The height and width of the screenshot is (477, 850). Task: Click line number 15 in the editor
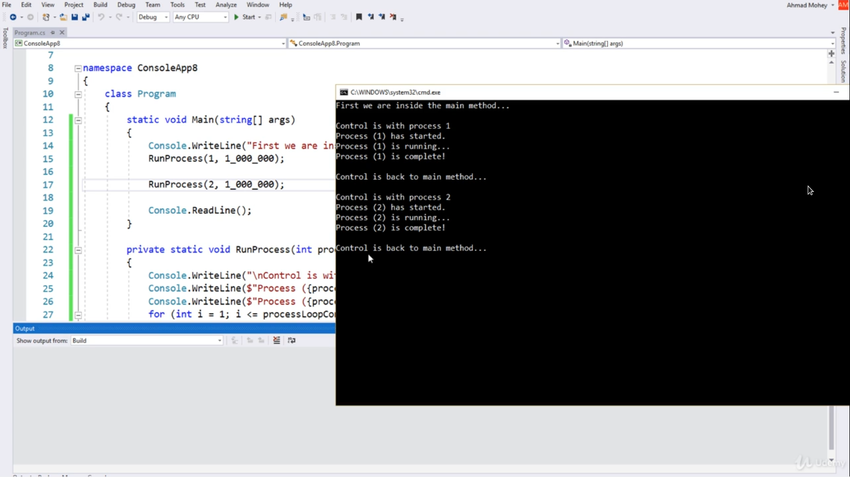coord(48,159)
